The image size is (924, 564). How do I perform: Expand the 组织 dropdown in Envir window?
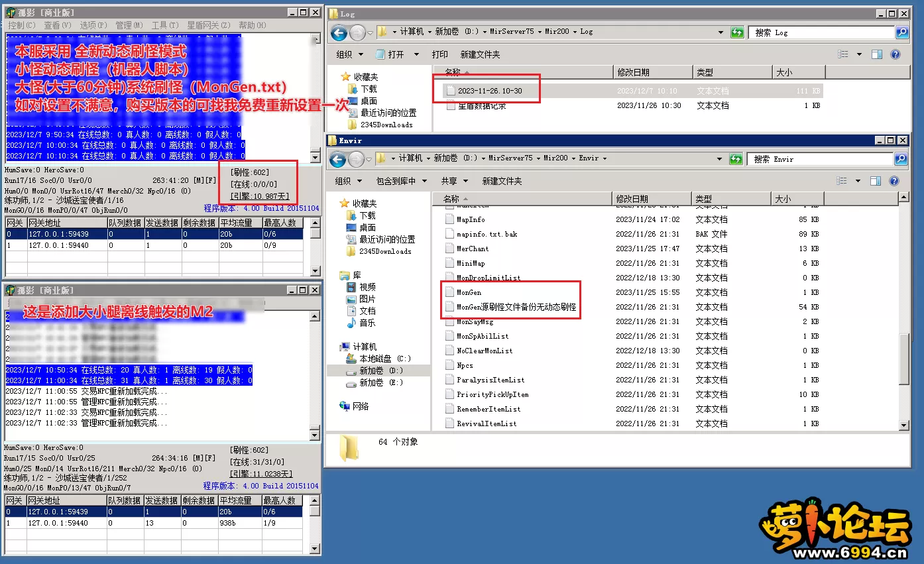[x=349, y=181]
